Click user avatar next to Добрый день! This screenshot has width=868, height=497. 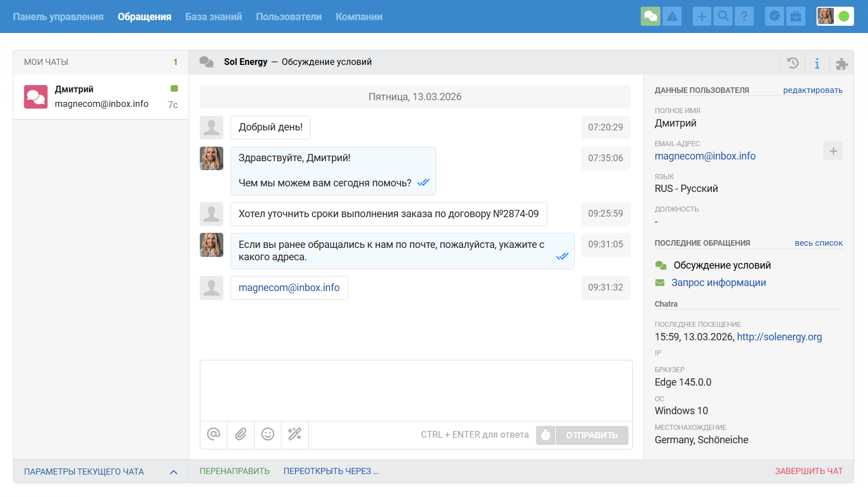[212, 128]
